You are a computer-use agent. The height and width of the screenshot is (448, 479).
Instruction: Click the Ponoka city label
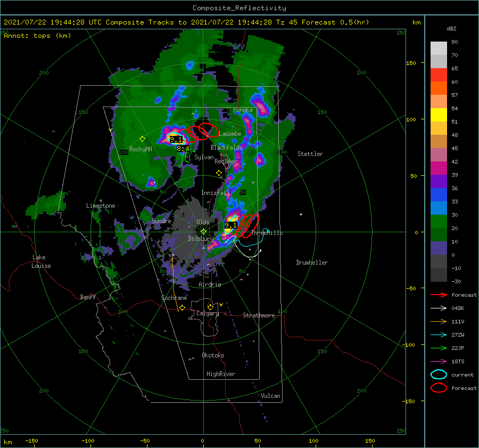(x=243, y=110)
